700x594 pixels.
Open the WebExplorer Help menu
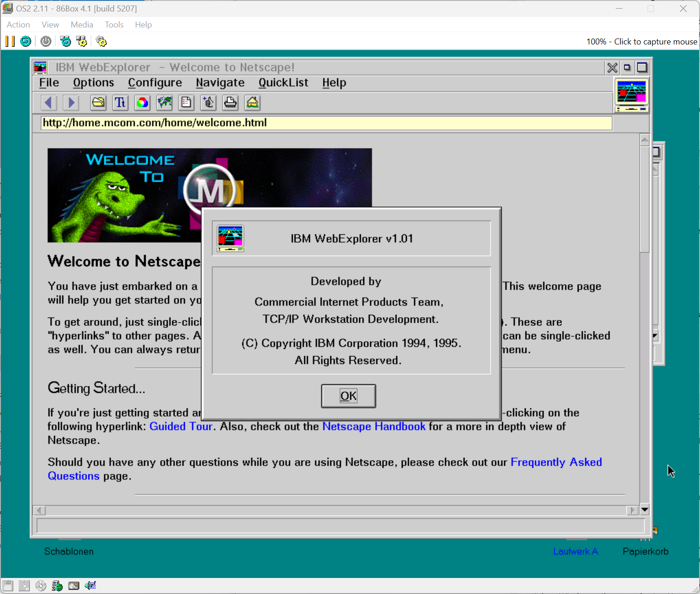pyautogui.click(x=334, y=83)
